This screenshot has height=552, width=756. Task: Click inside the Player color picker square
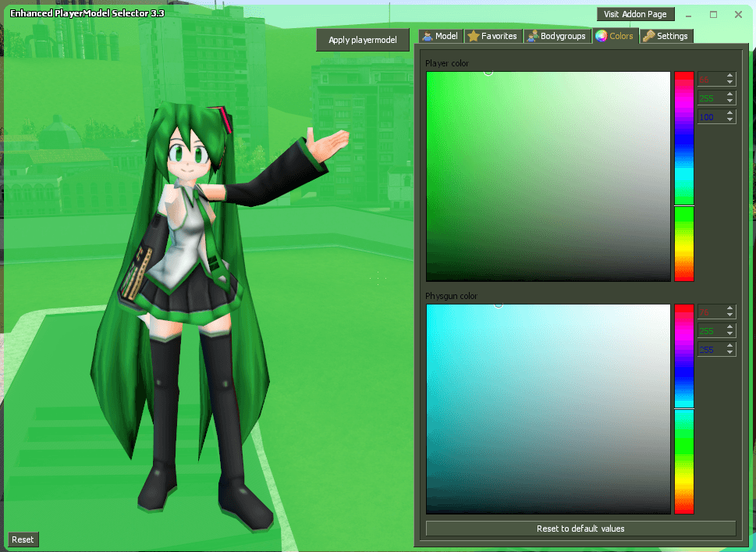[548, 176]
